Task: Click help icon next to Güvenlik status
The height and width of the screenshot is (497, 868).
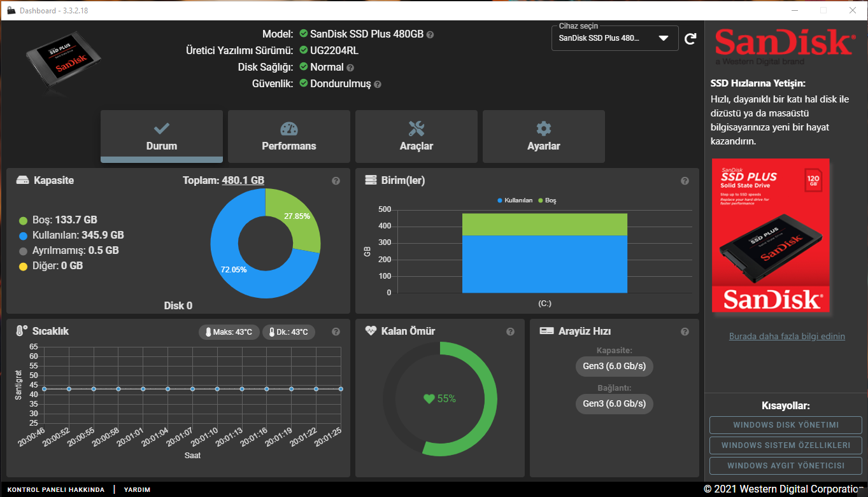Action: 378,84
